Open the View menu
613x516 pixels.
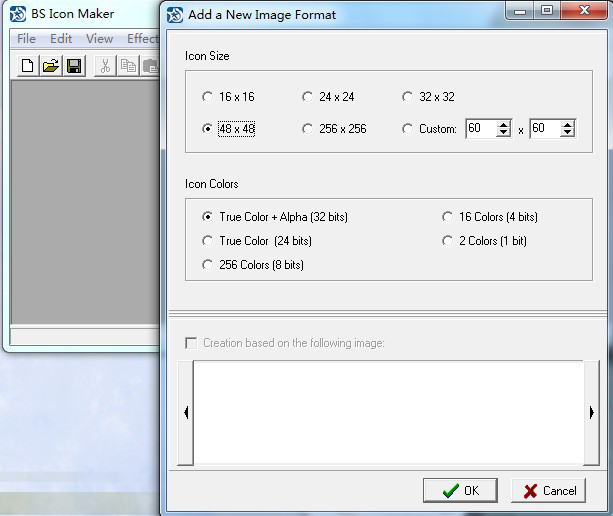coord(99,39)
